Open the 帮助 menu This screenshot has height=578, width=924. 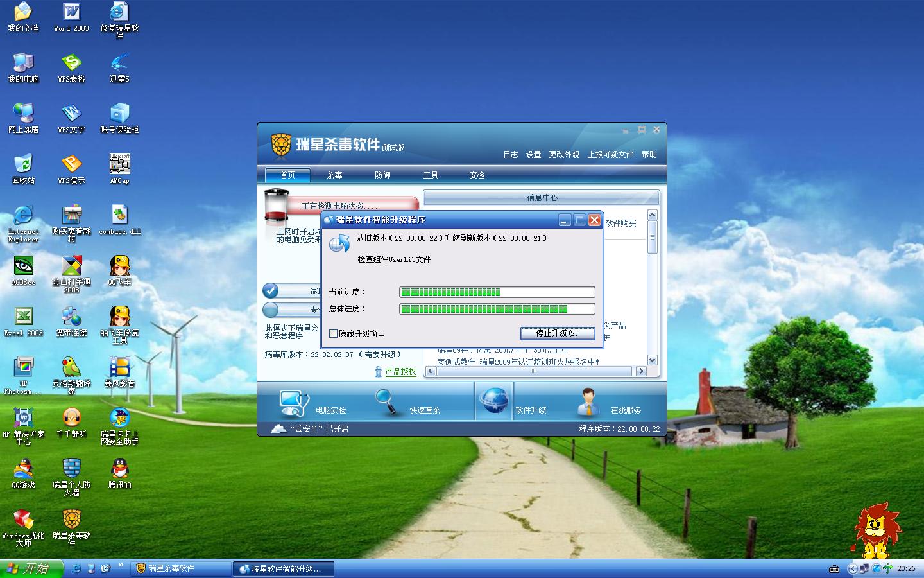click(649, 155)
